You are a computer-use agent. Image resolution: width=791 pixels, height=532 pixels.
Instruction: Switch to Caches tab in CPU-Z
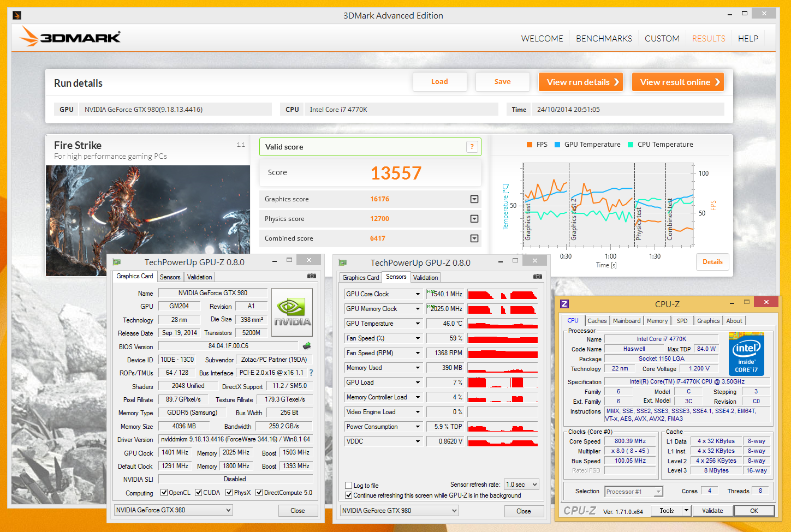click(x=597, y=321)
